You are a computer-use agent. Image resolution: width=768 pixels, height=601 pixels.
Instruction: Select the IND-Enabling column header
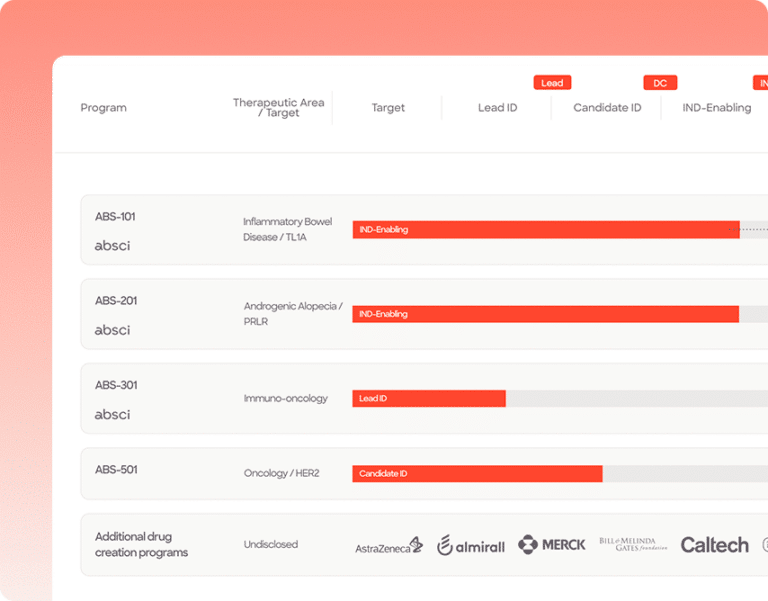coord(716,108)
